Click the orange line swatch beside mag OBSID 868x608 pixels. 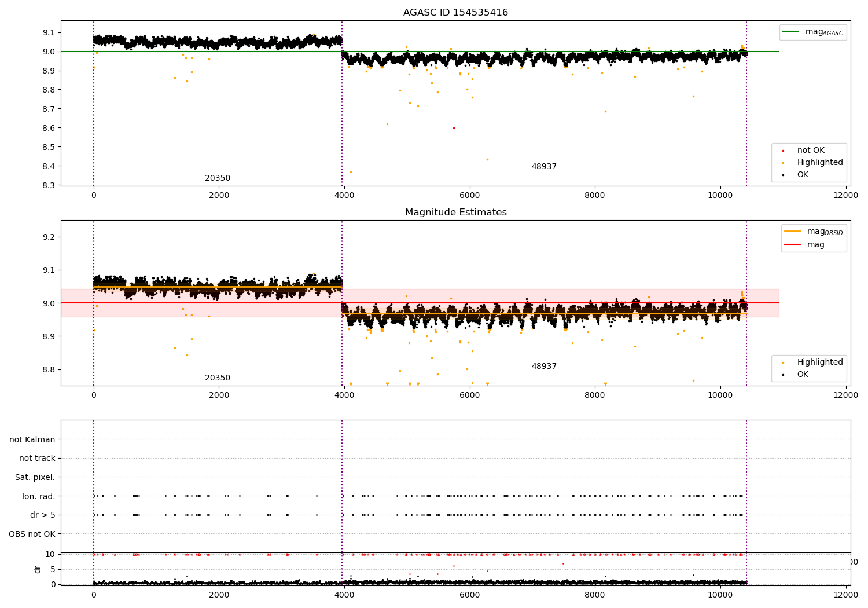pos(792,231)
